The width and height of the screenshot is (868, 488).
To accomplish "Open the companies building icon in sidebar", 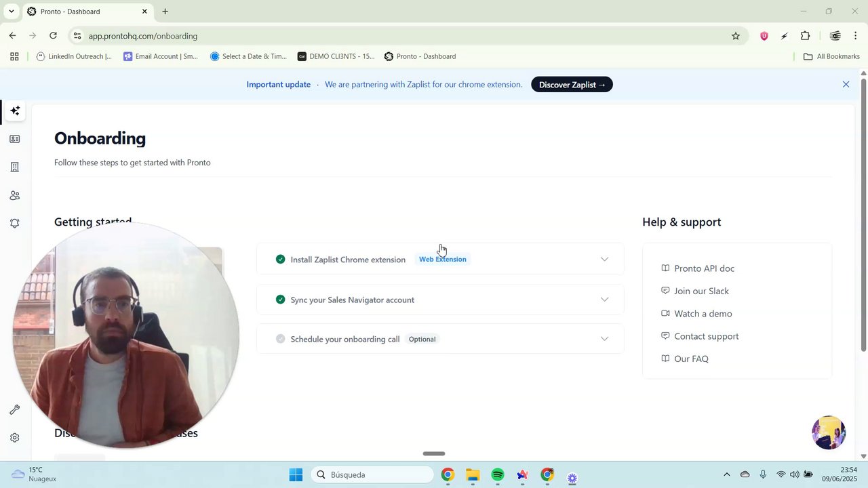I will click(x=14, y=167).
